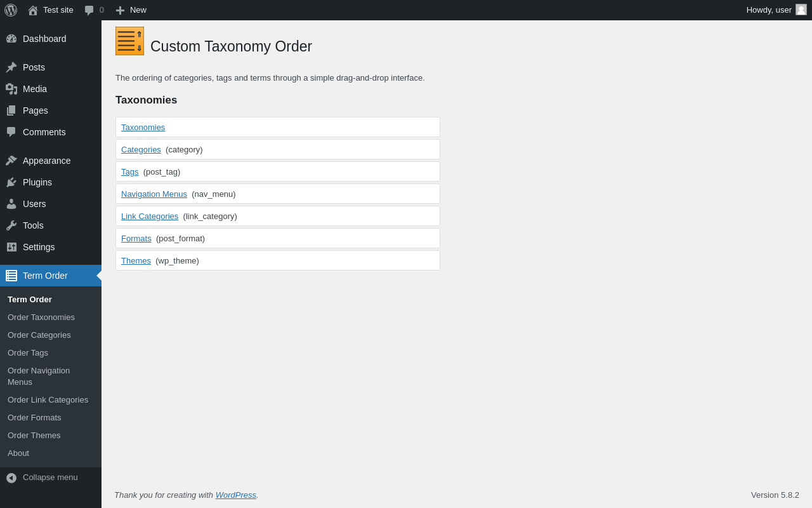Click the plus icon next to New
This screenshot has height=508, width=812.
[x=120, y=10]
